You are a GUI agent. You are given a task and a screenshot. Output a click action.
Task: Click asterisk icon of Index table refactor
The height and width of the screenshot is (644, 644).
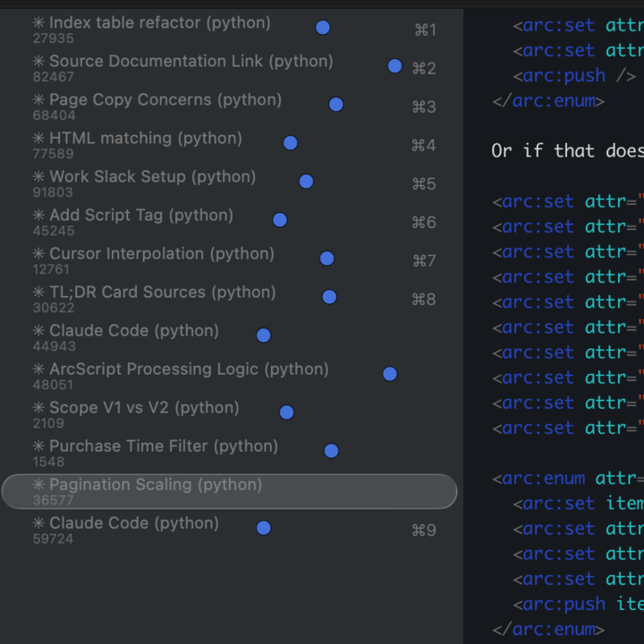coord(38,22)
